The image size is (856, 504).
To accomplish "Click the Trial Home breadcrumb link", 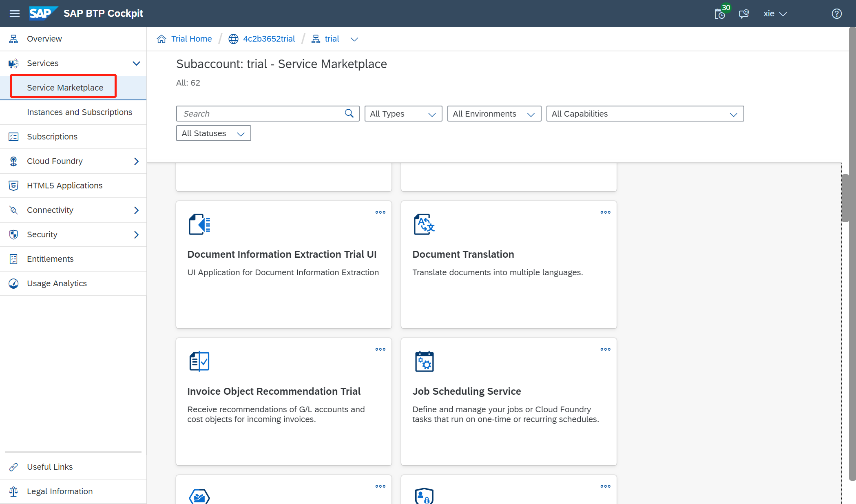I will pos(191,39).
